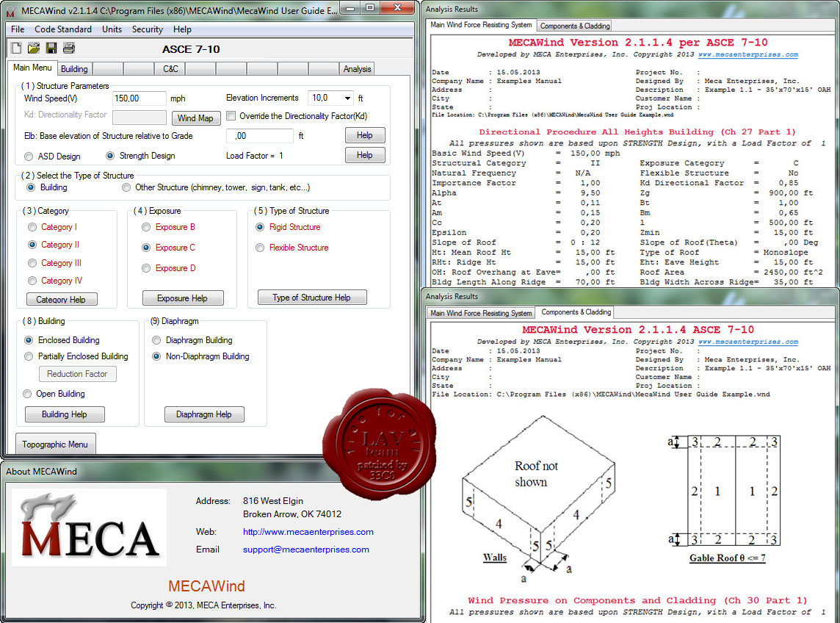Open the Topographic Menu button
Viewport: 840px width, 623px height.
[x=55, y=444]
